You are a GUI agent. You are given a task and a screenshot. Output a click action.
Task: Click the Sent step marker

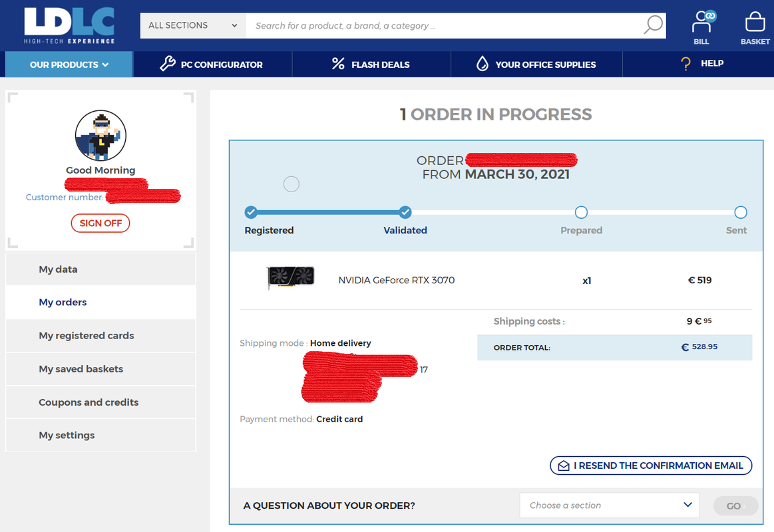coord(741,212)
